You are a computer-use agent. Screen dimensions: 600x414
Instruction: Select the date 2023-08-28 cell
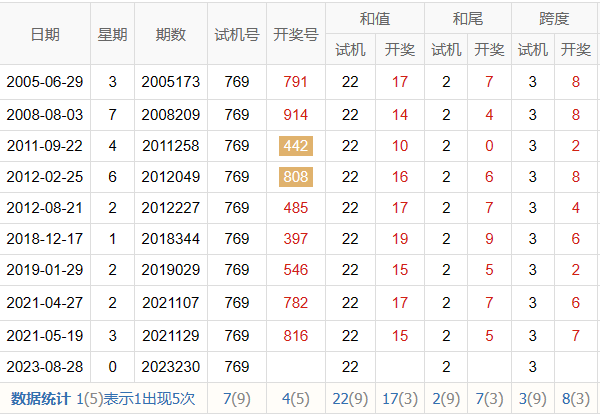pos(45,367)
